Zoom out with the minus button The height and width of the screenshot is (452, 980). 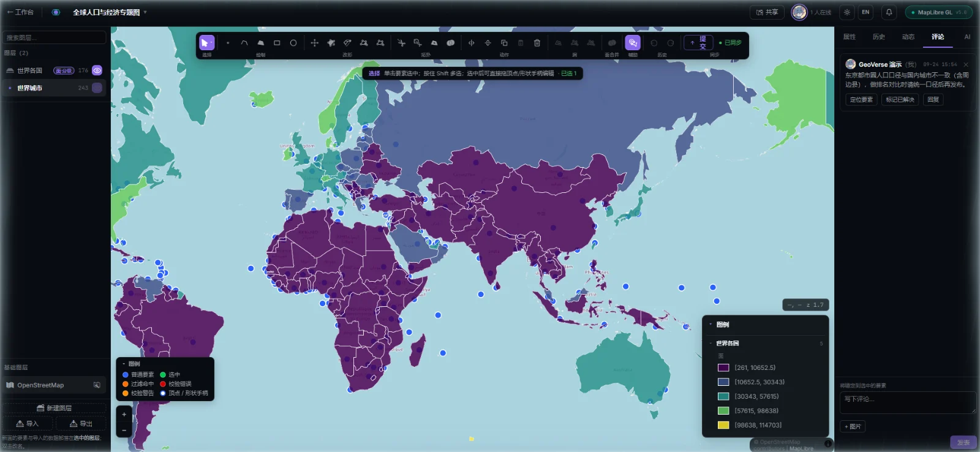pyautogui.click(x=124, y=431)
